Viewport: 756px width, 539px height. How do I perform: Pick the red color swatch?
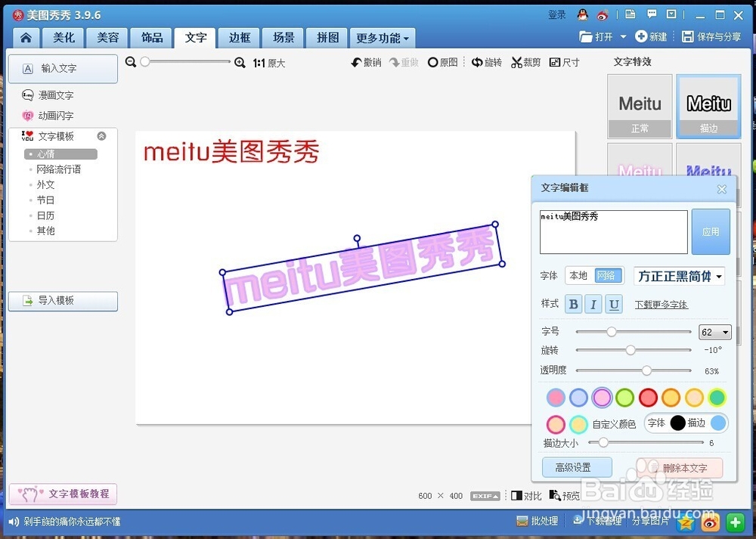[648, 397]
